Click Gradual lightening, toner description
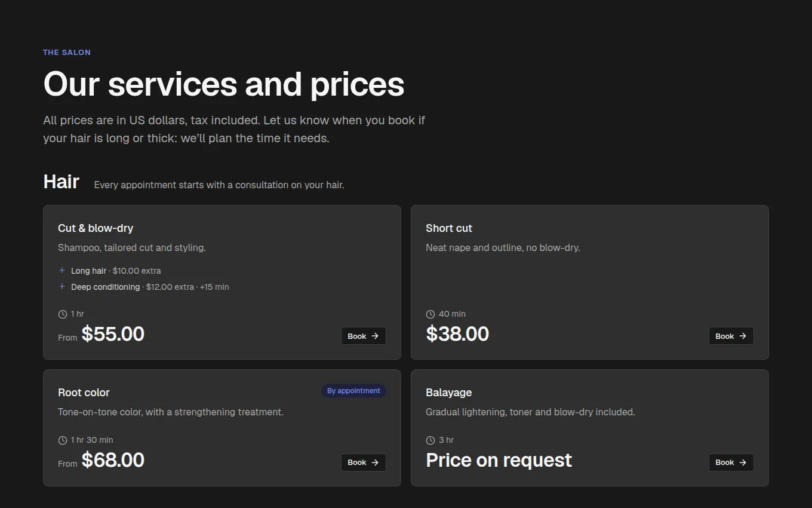Viewport: 812px width, 508px height. [530, 412]
